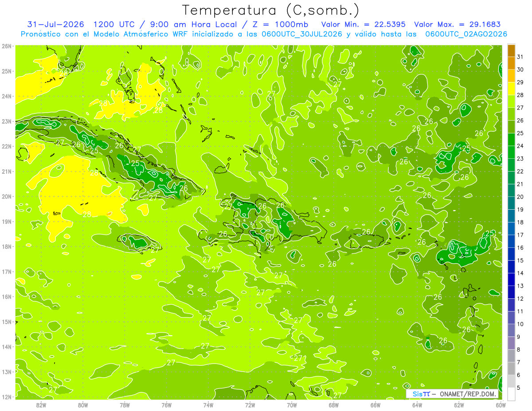Screen dimensions: 532x411
Task: Select the 'Z = 1000mb' level label
Action: pos(280,24)
